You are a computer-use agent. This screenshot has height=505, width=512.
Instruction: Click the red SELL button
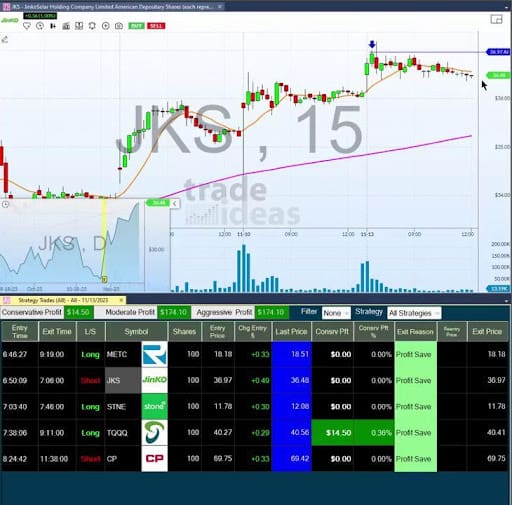point(156,26)
